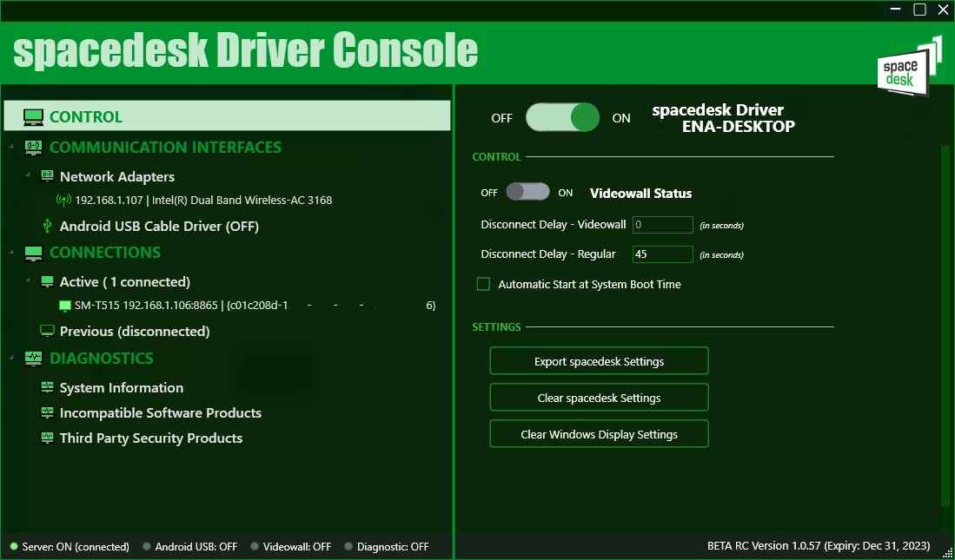The width and height of the screenshot is (955, 560).
Task: Enable Automatic Start at System Boot Time
Action: 484,284
